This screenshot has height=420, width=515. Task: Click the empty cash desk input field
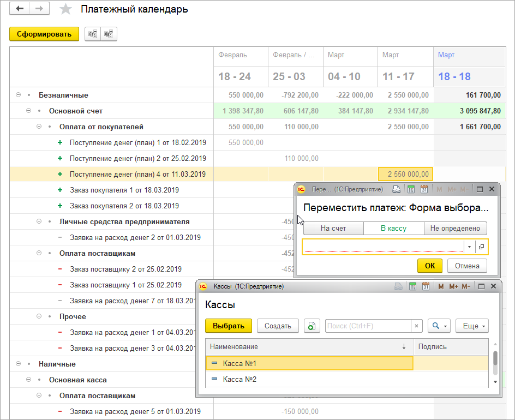(x=383, y=247)
